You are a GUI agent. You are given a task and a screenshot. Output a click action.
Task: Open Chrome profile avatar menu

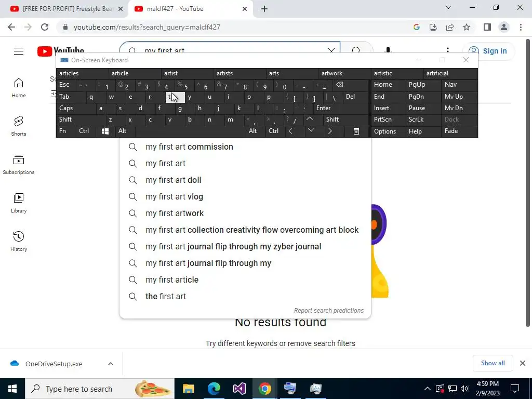(x=504, y=27)
